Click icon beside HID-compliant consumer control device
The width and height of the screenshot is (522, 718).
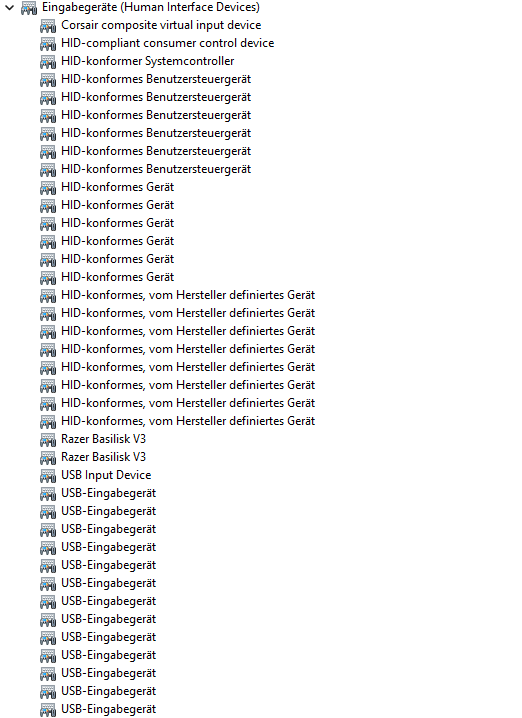click(48, 44)
